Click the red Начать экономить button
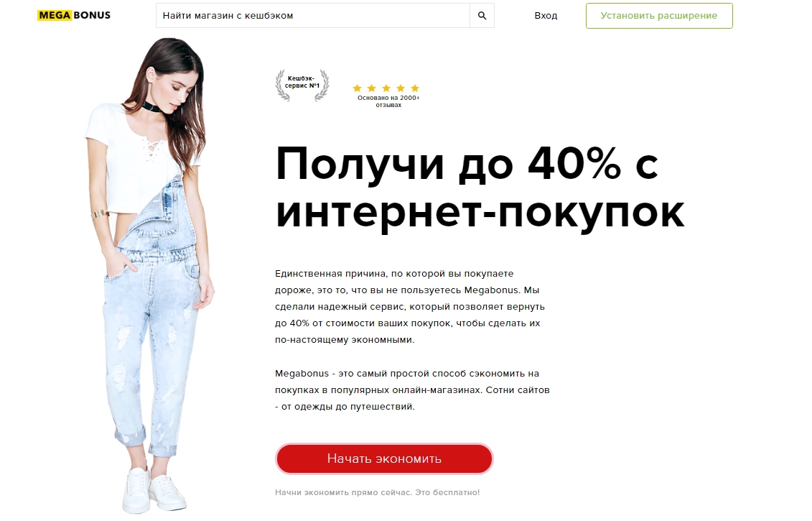This screenshot has width=812, height=521. tap(384, 458)
